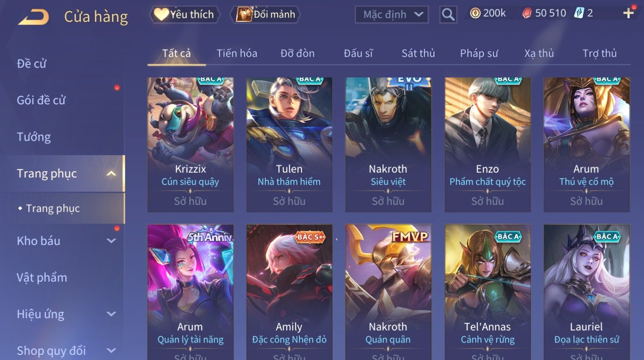
Task: Click the gold coin 200k icon
Action: pos(475,13)
